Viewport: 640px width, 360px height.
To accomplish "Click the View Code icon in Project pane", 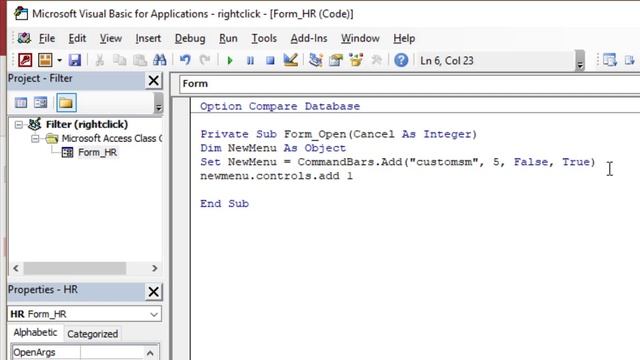I will click(x=21, y=102).
